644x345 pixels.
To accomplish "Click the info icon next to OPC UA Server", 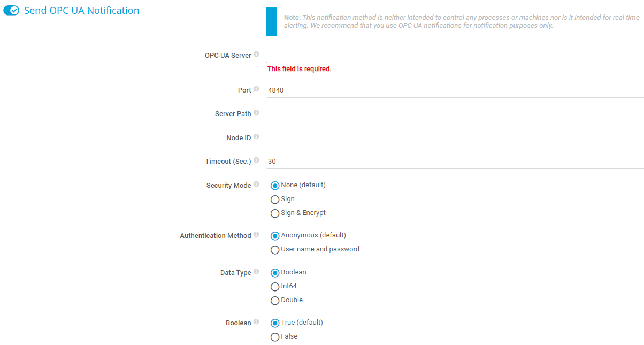I will [257, 55].
